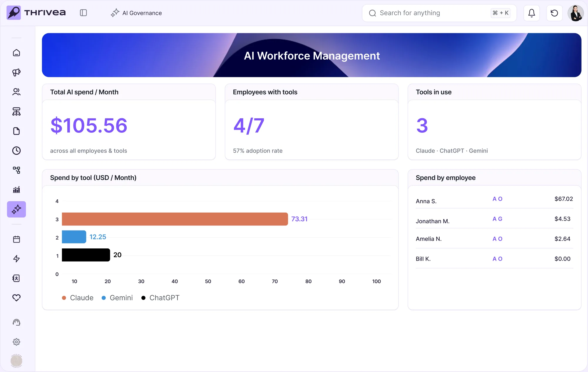Click the A O tags for Bill K.
Image resolution: width=588 pixels, height=372 pixels.
point(497,259)
